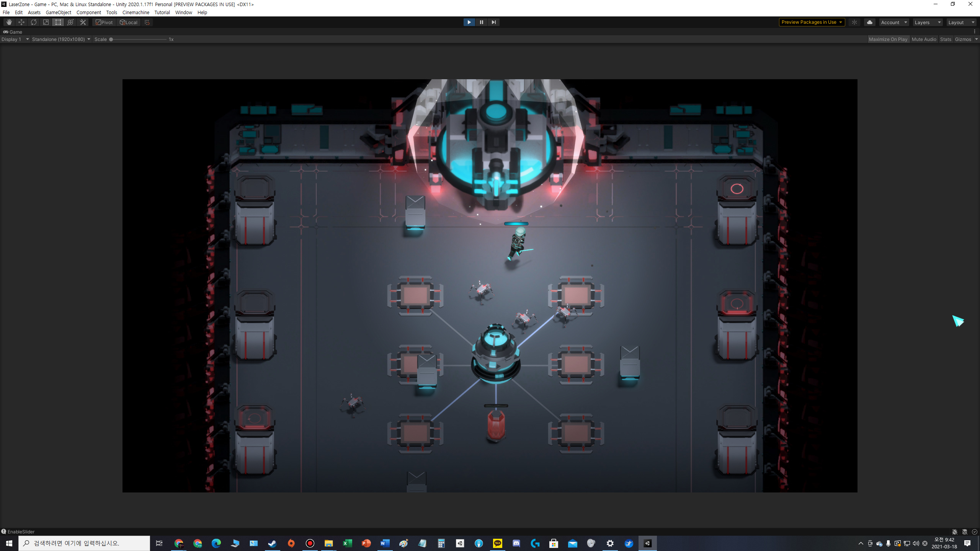Select the Rect transform tool
Viewport: 980px width, 551px height.
58,22
